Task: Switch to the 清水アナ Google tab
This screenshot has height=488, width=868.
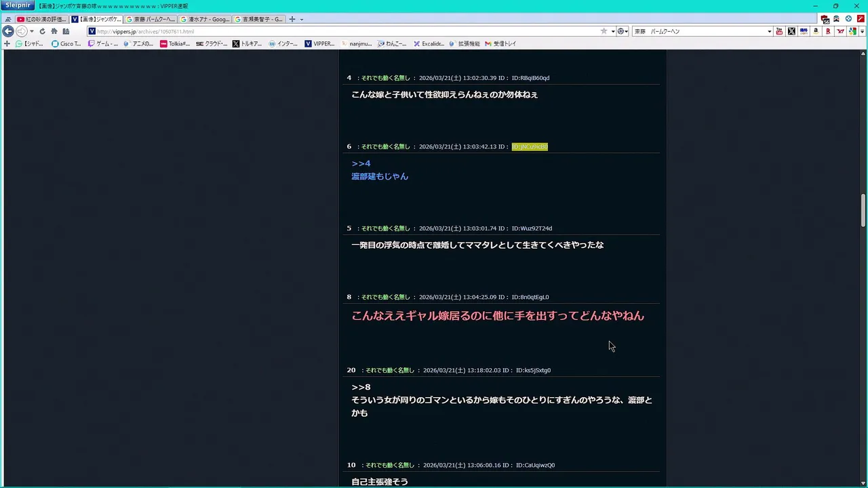Action: tap(205, 19)
